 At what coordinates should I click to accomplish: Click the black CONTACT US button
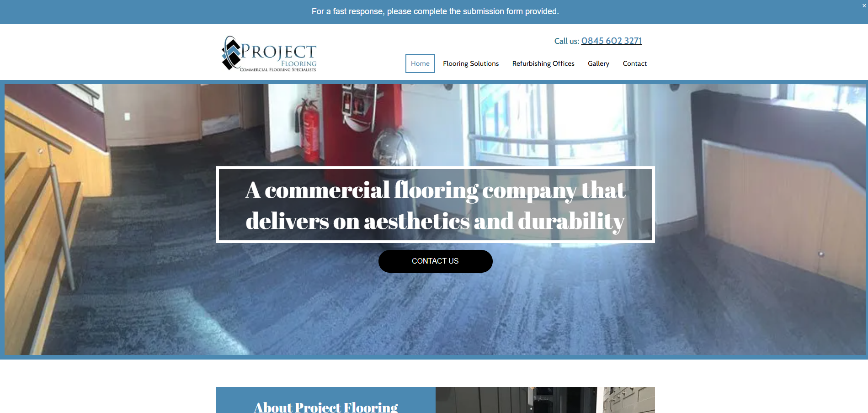coord(435,261)
